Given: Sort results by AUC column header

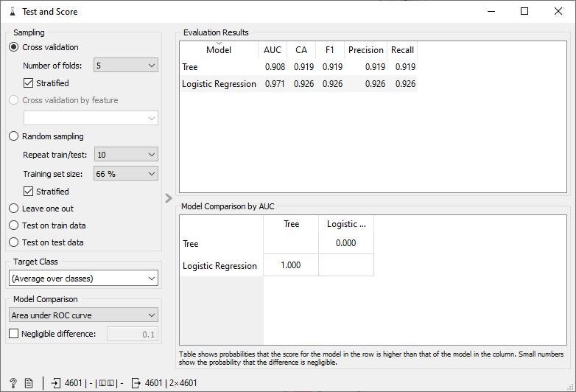Looking at the screenshot, I should [x=273, y=50].
